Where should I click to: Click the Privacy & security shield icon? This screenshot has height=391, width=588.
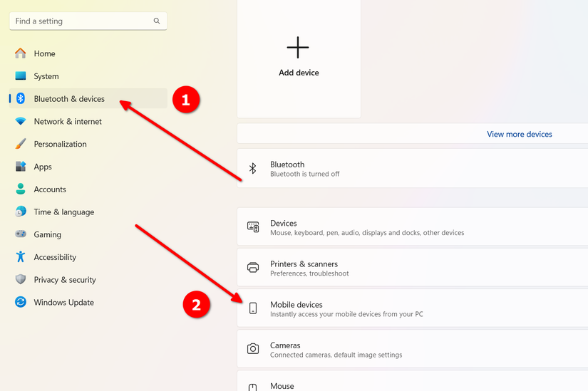coord(20,279)
